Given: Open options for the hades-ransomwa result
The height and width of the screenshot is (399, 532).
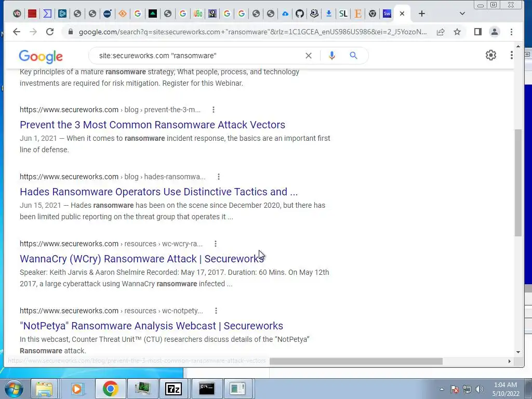Looking at the screenshot, I should tap(219, 177).
